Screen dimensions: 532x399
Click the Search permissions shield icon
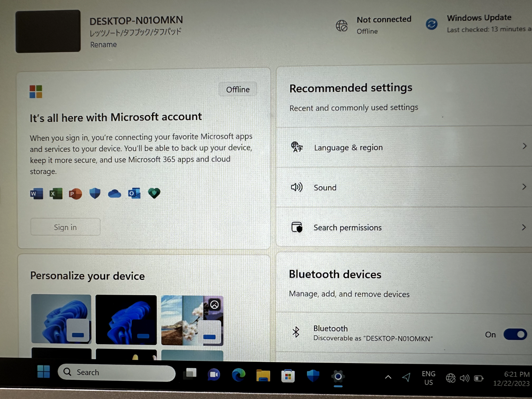(x=297, y=227)
